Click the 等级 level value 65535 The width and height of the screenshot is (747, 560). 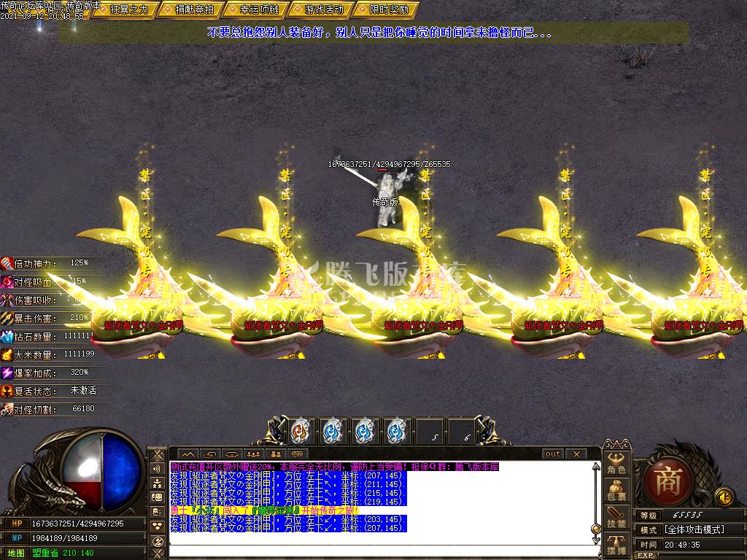pyautogui.click(x=687, y=515)
